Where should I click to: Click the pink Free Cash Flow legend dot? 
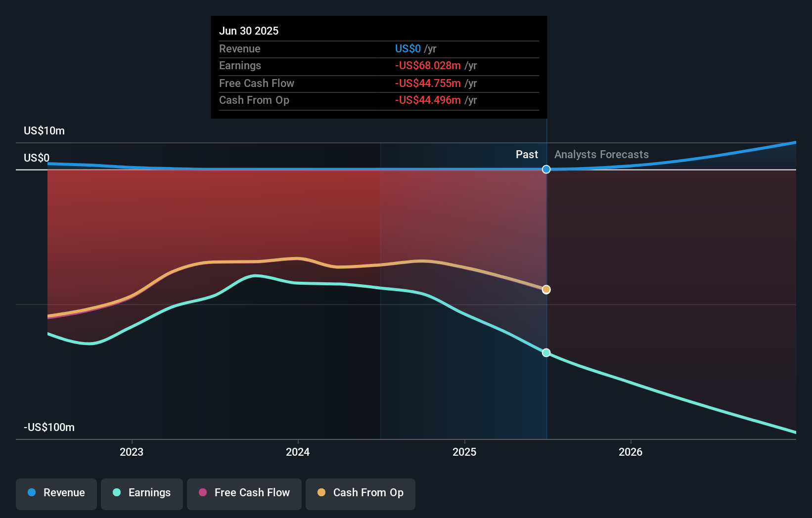[x=203, y=492]
